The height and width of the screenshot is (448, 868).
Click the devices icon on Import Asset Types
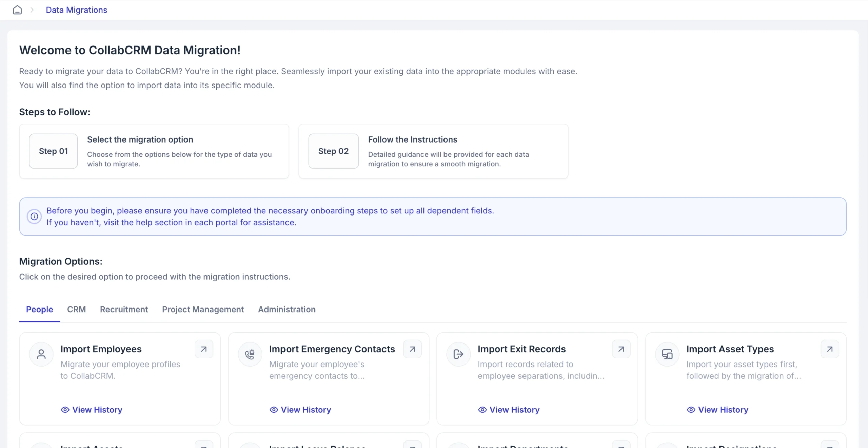(667, 354)
